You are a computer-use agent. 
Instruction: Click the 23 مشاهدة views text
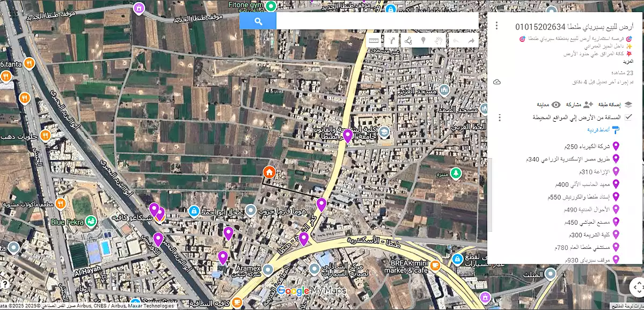[623, 73]
